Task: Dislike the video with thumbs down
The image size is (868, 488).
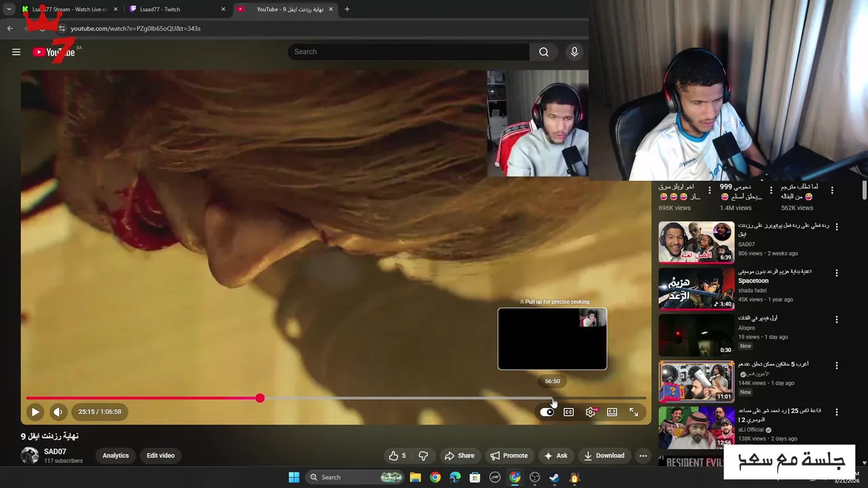Action: [x=423, y=455]
